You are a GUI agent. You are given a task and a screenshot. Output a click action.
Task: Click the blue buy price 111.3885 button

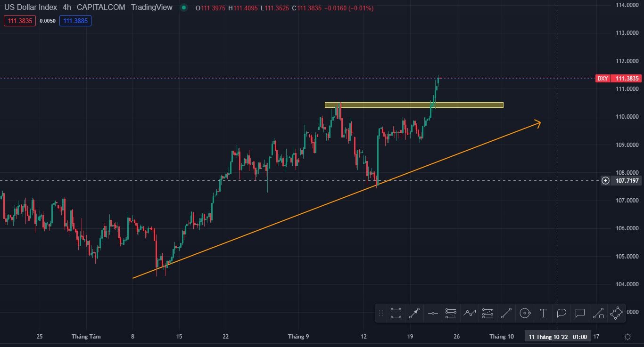click(x=75, y=21)
